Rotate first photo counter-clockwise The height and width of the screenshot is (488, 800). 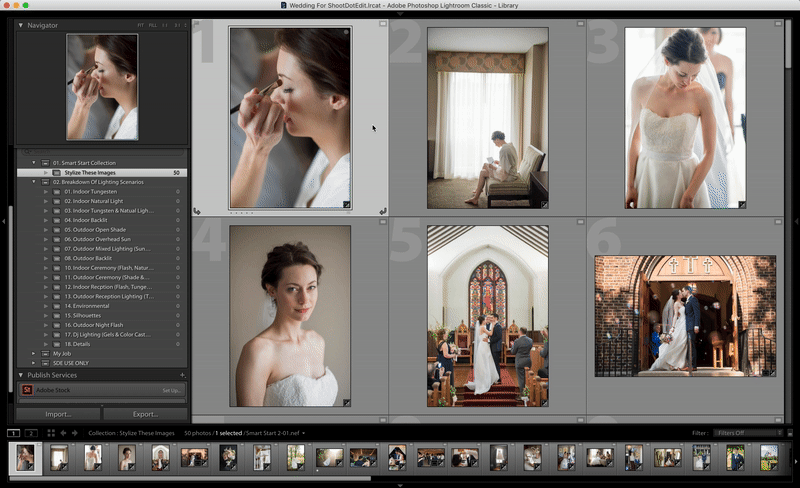(197, 211)
